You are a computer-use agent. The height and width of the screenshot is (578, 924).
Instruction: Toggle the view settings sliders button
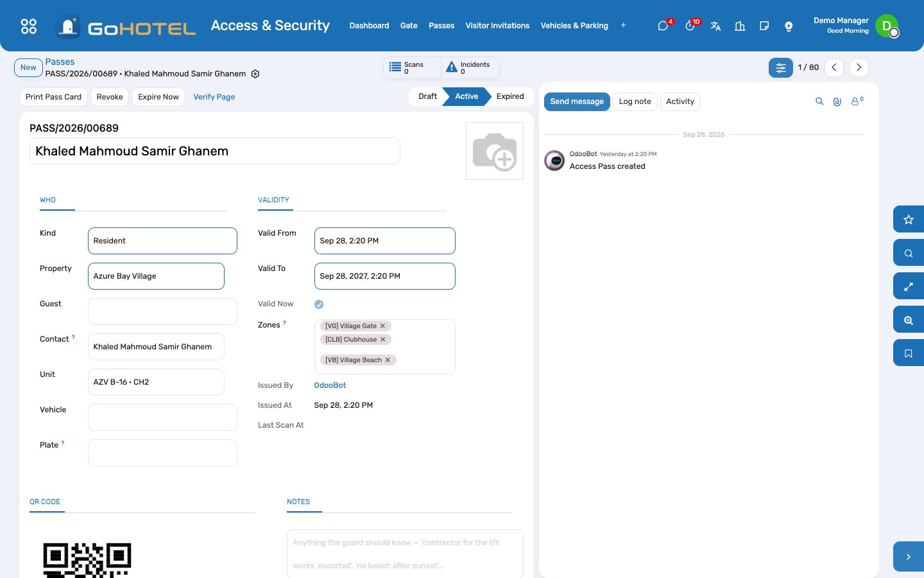point(781,67)
